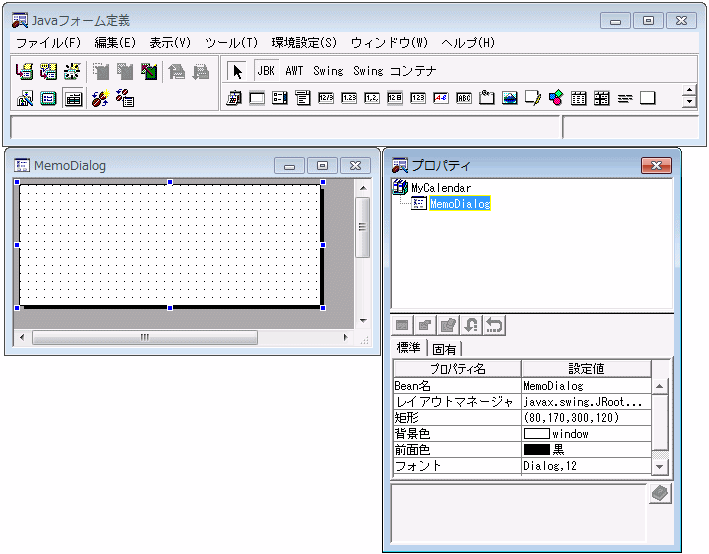Open the 表示(V) menu
Viewport: 709px width, 554px height.
tap(170, 43)
